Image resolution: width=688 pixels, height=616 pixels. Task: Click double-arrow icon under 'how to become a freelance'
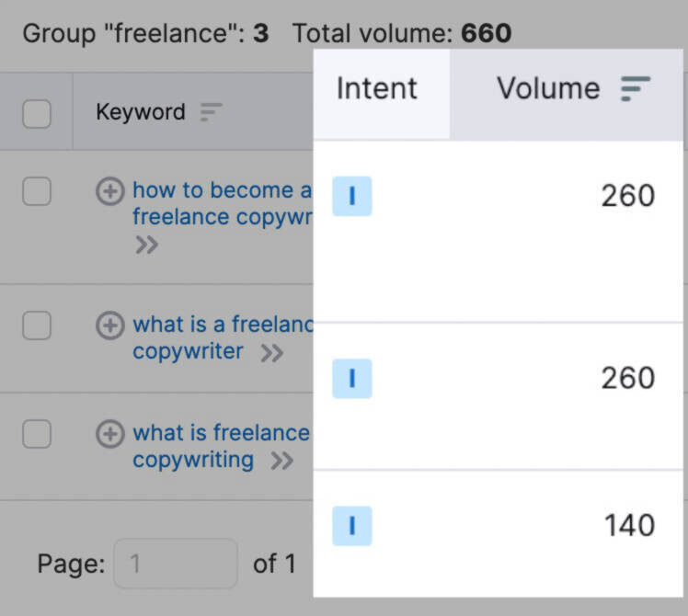click(146, 245)
